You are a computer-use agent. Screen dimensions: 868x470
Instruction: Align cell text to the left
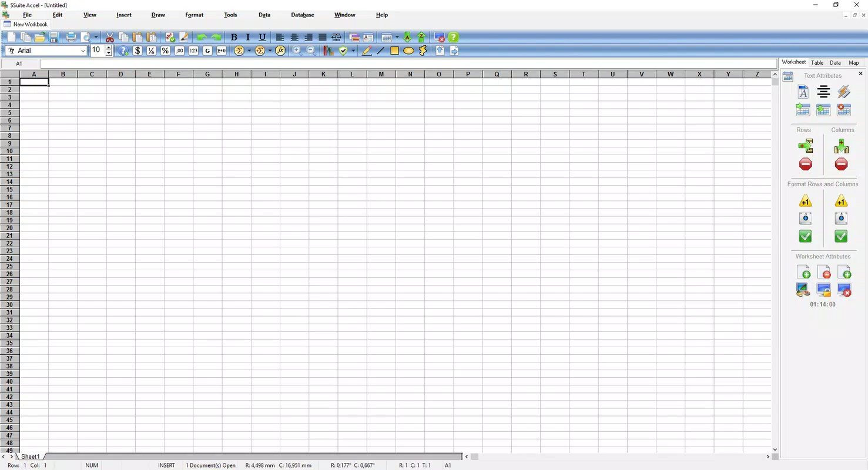pos(280,37)
